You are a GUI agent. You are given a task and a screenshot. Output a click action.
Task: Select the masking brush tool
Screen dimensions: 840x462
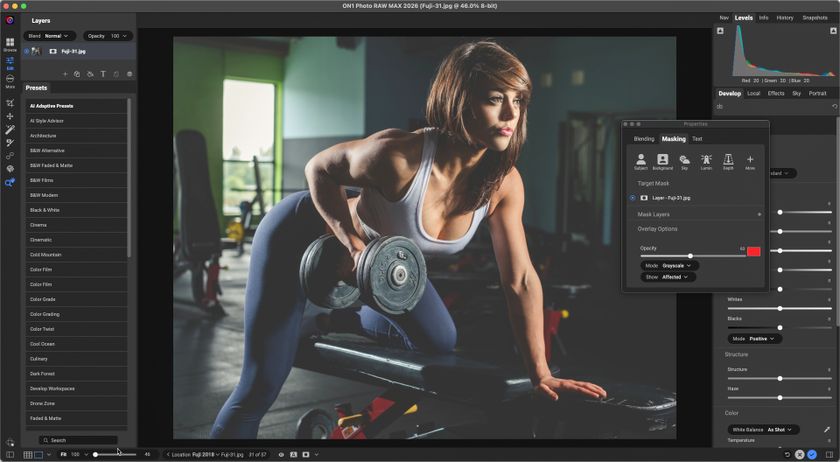(10, 143)
